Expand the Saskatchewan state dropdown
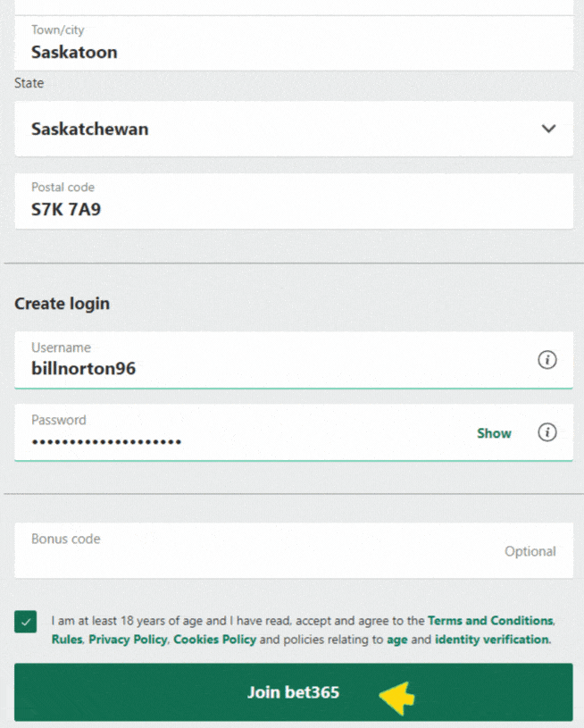The image size is (584, 728). 549,129
